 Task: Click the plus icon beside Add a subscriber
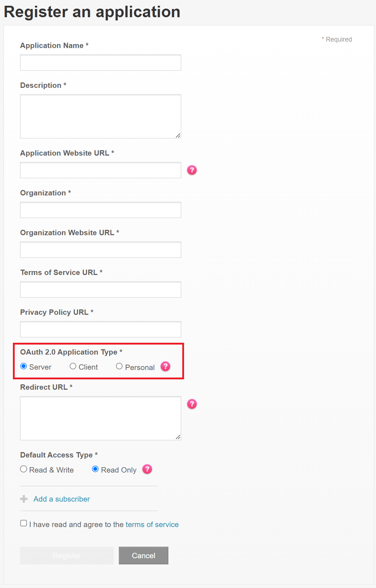[23, 499]
